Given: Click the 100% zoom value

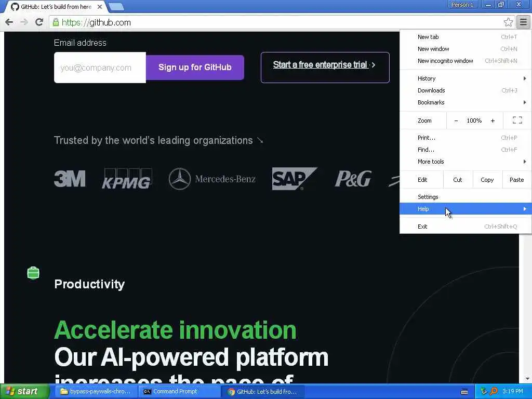Looking at the screenshot, I should click(x=474, y=121).
